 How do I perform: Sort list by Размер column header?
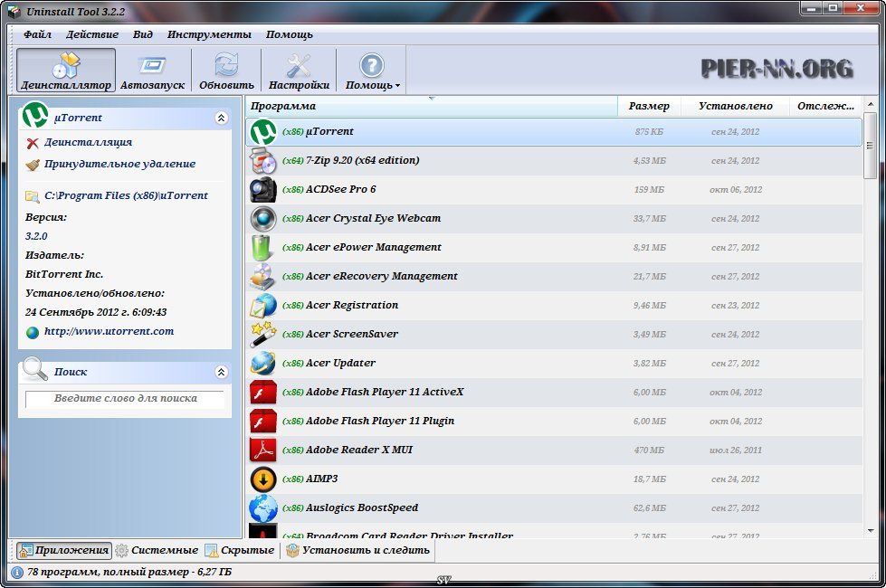point(649,106)
